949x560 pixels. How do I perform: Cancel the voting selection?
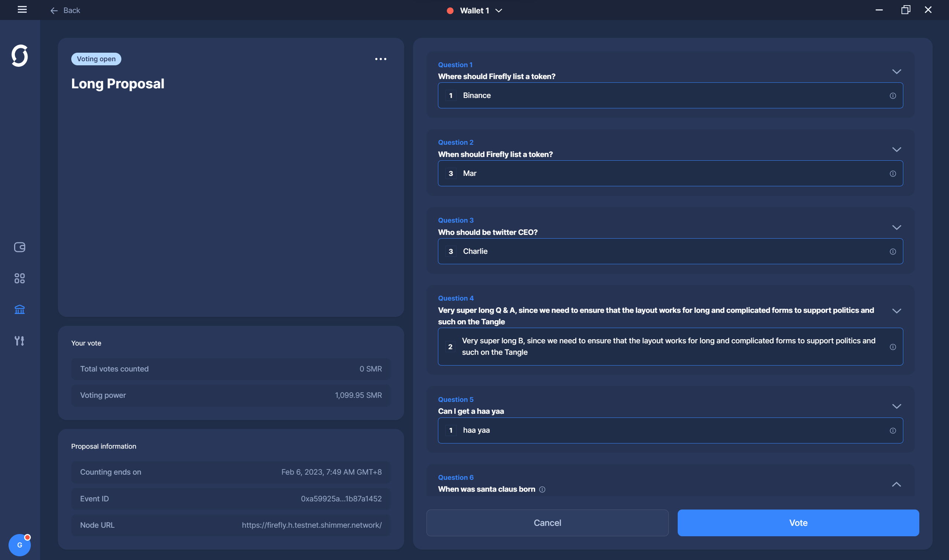click(x=547, y=523)
